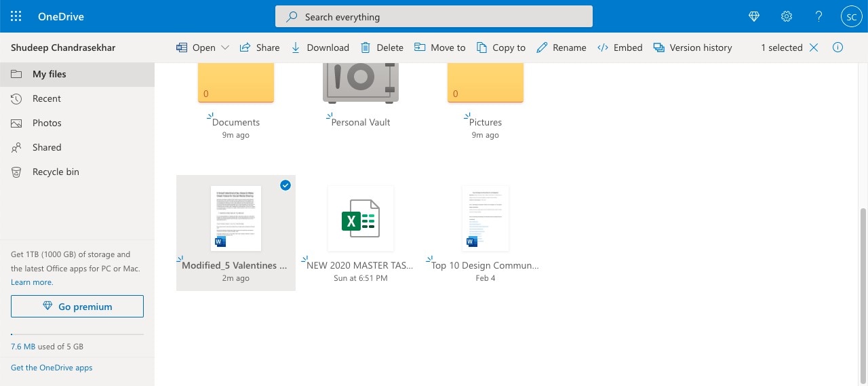Open the Pictures folder icon
Screen dimensions: 868x386
(x=486, y=82)
